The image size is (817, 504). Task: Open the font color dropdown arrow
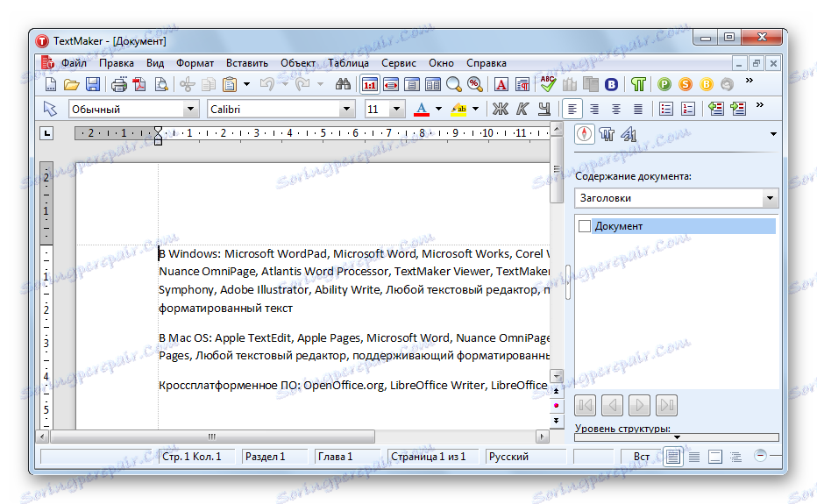(438, 109)
